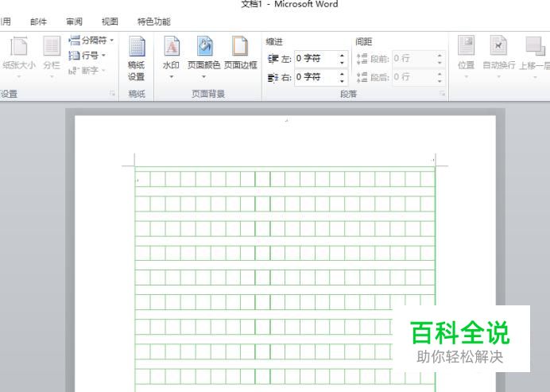This screenshot has width=550, height=392.
Task: Switch to the 审阅 tab
Action: pyautogui.click(x=74, y=21)
